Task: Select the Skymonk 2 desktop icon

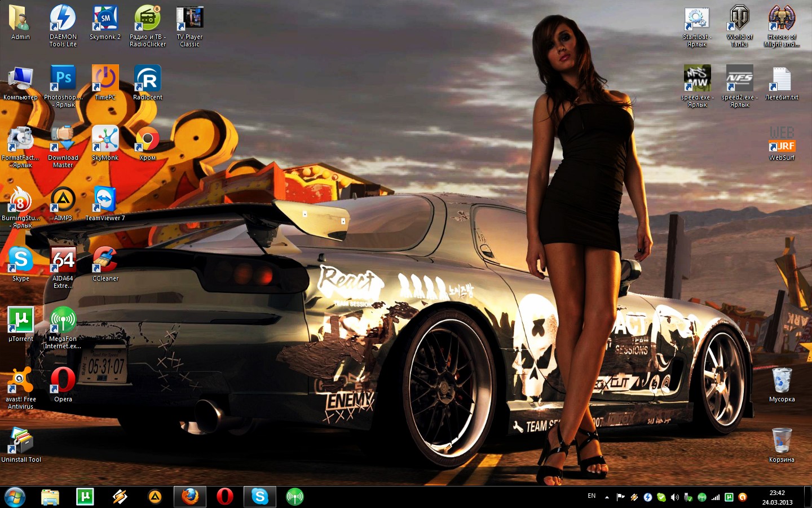Action: pos(105,23)
